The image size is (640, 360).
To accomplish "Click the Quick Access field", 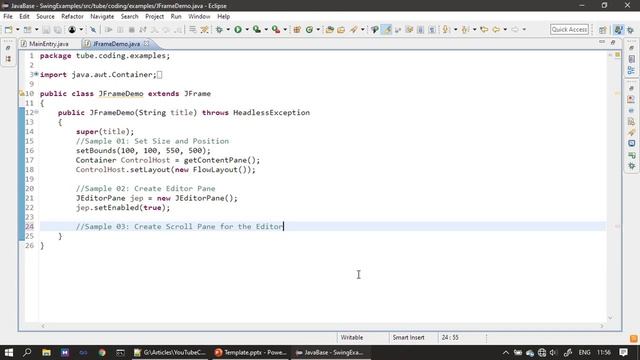I will coord(569,29).
